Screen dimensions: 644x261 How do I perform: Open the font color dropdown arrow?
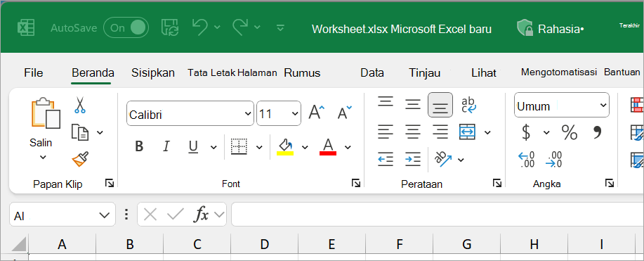(348, 147)
